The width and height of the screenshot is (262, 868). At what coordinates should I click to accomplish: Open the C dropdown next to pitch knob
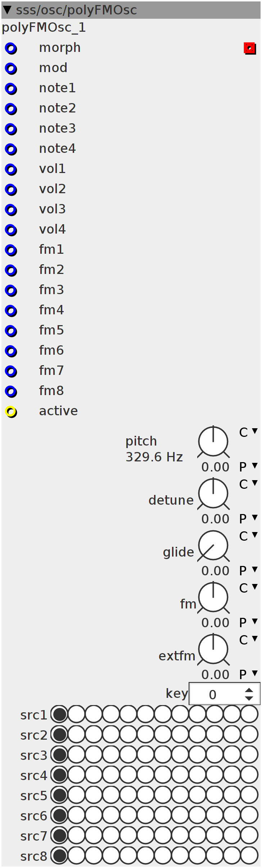[x=248, y=432]
